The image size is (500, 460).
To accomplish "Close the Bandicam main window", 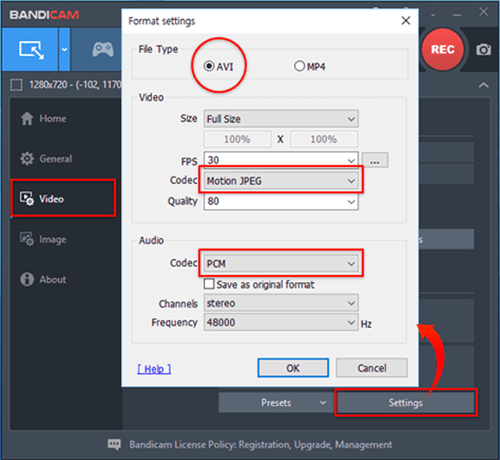I will point(483,12).
